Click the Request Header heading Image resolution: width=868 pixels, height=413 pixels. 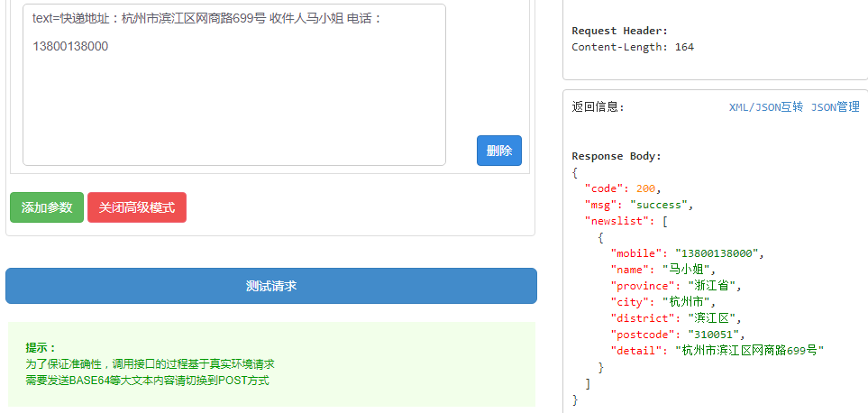[619, 31]
